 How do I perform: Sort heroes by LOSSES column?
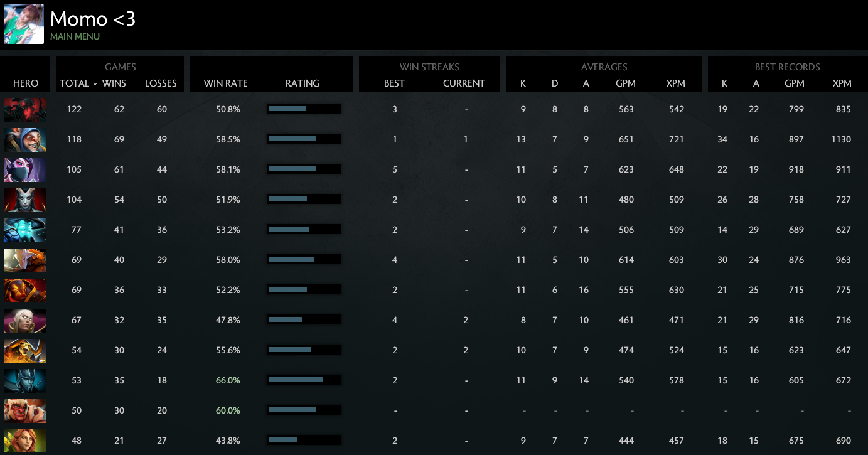[x=161, y=83]
